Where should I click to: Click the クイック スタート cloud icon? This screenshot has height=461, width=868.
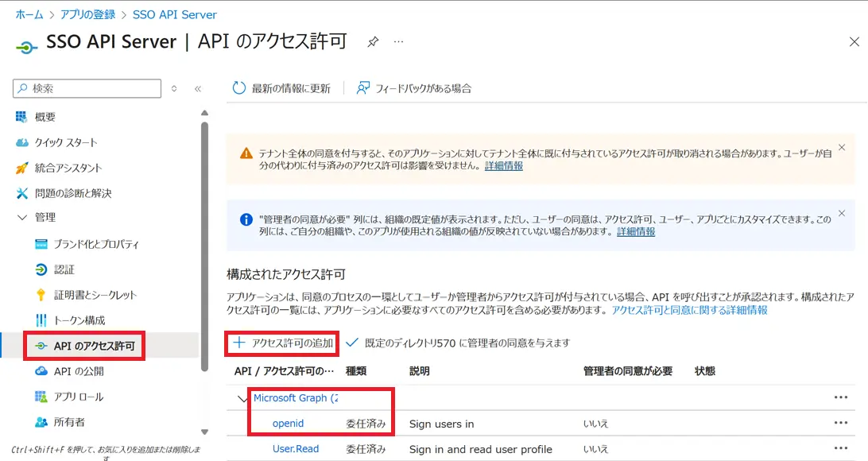tap(21, 142)
